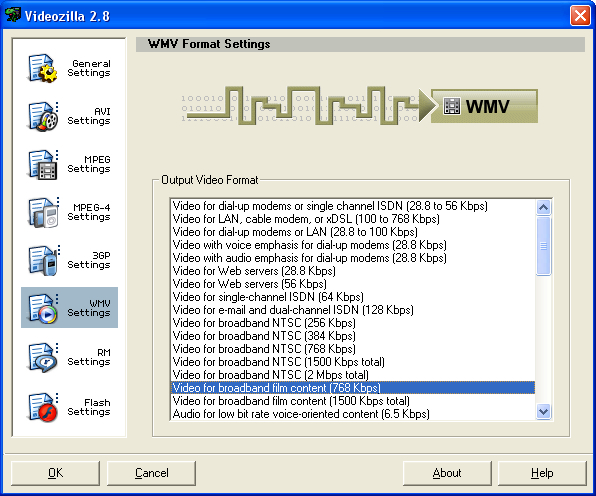Open the RM Settings icon
Image resolution: width=596 pixels, height=496 pixels.
[x=43, y=357]
